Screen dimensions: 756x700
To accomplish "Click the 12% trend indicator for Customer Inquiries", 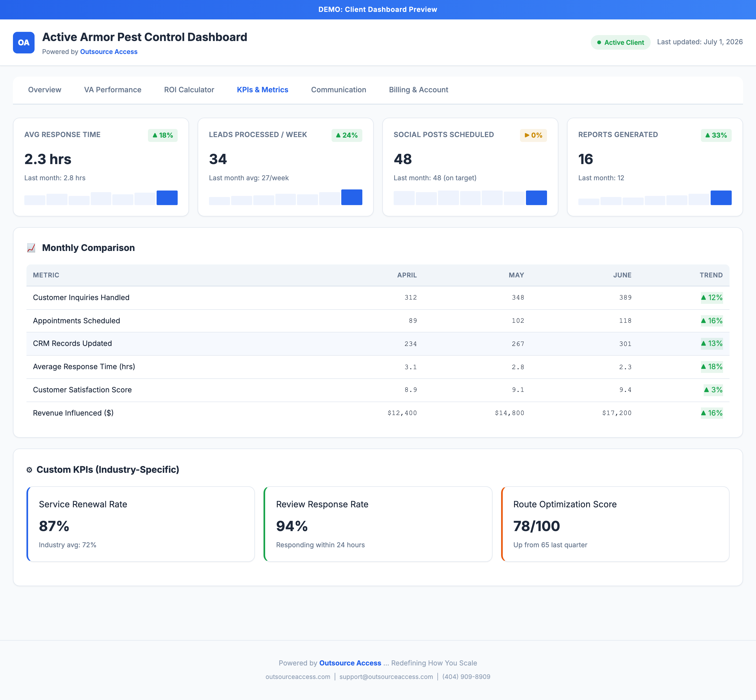I will [712, 297].
